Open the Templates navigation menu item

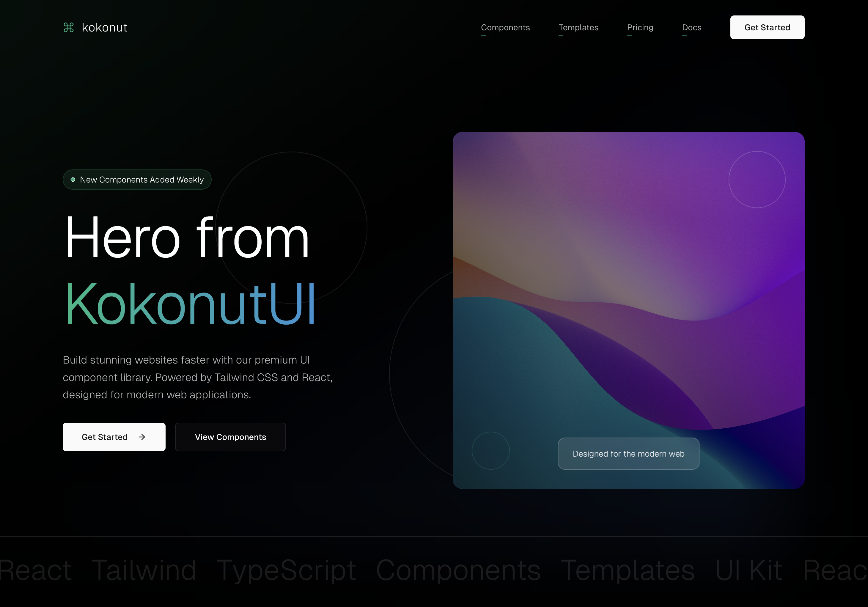[578, 27]
